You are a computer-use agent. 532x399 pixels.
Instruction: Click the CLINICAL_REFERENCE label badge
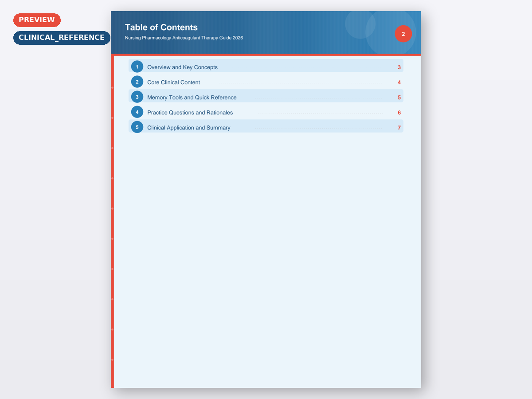click(62, 38)
